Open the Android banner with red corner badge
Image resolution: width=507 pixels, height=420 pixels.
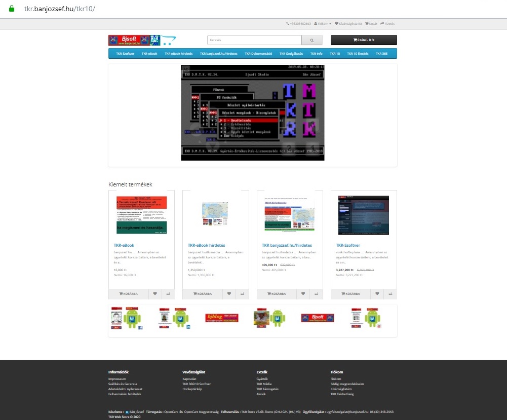click(365, 318)
